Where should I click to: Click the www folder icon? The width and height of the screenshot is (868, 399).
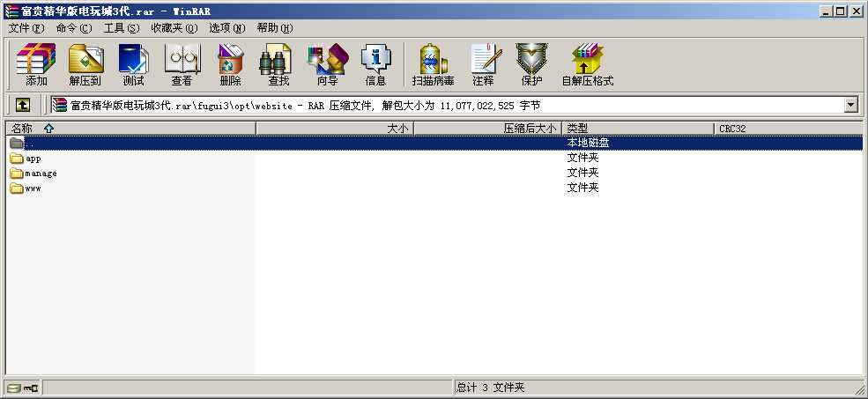pos(17,188)
